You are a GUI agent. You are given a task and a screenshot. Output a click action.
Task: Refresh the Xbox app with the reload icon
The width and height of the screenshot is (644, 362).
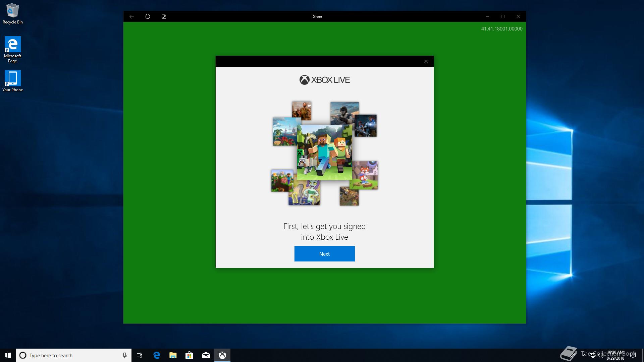(x=148, y=16)
